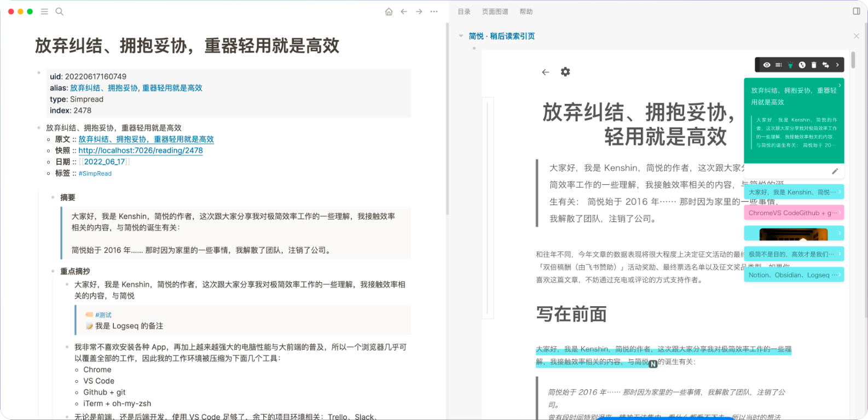Toggle the green highlighter in dark toolbar
868x420 pixels.
(x=790, y=65)
